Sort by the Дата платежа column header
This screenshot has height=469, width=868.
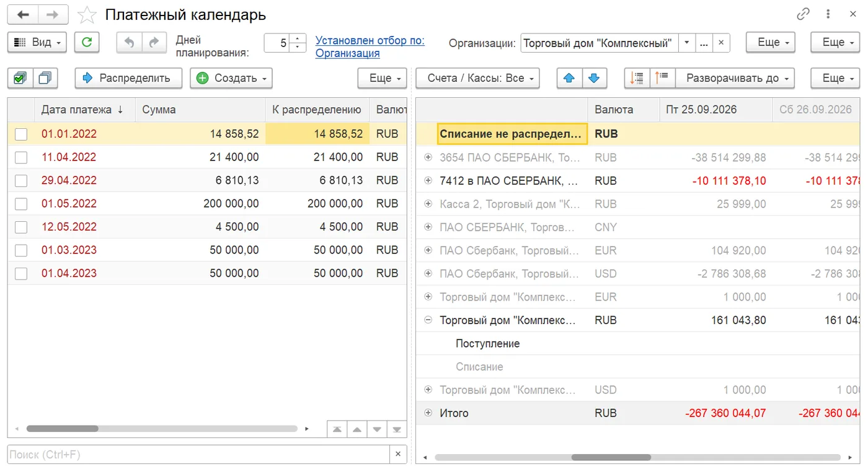click(x=85, y=110)
